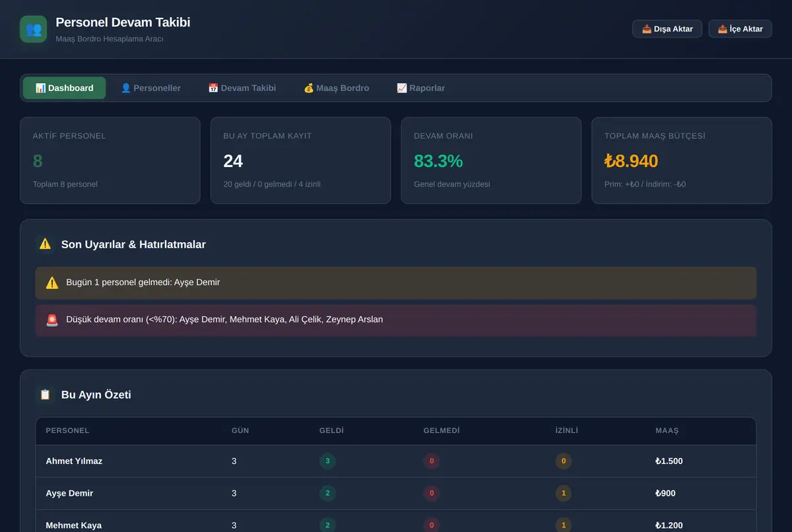792x532 pixels.
Task: Click Ahmet Yılmaz's red Gelmedi count badge
Action: point(432,461)
